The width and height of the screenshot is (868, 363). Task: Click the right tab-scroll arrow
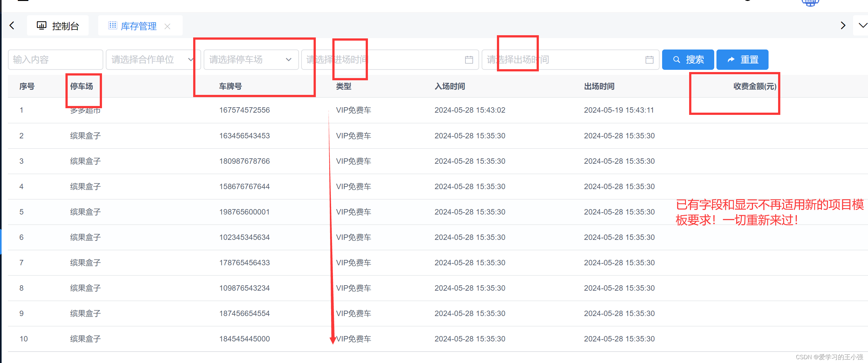[x=843, y=26]
